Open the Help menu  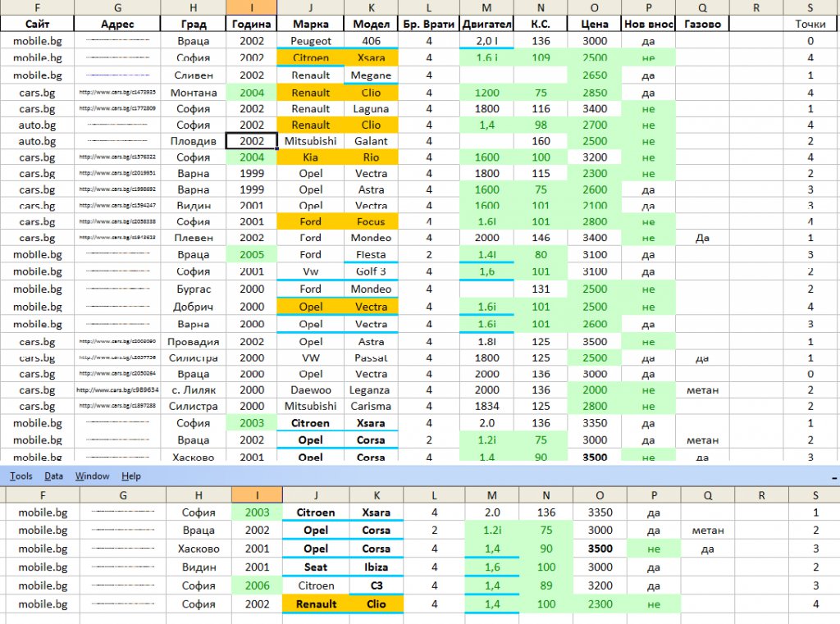coord(130,476)
